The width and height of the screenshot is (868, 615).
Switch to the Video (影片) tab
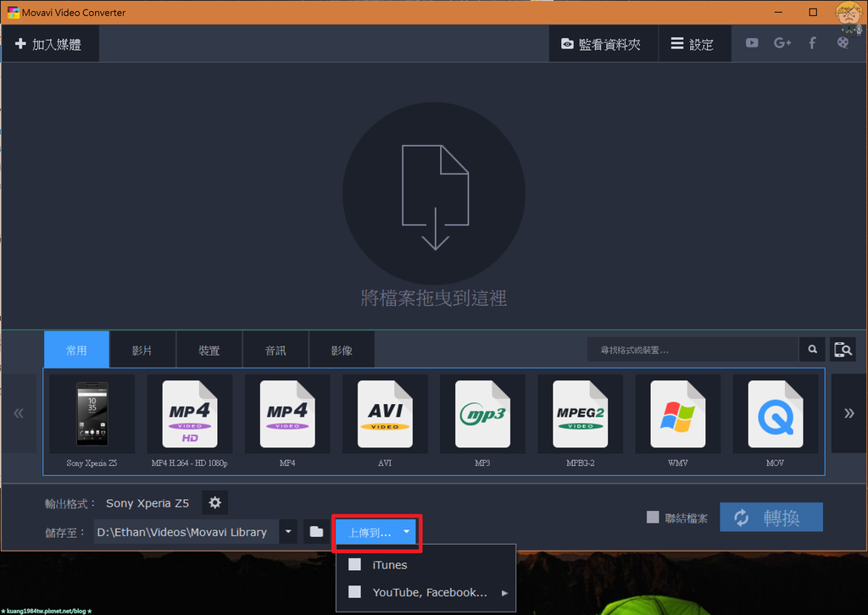coord(142,350)
